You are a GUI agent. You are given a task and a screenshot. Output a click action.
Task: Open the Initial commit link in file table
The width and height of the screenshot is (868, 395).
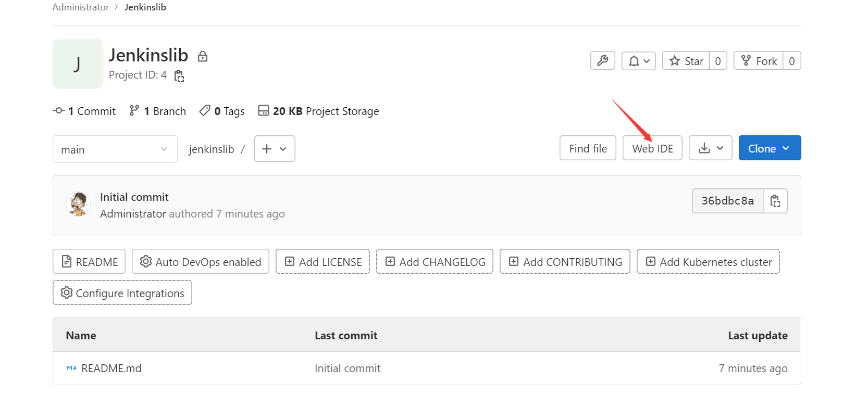pyautogui.click(x=348, y=368)
